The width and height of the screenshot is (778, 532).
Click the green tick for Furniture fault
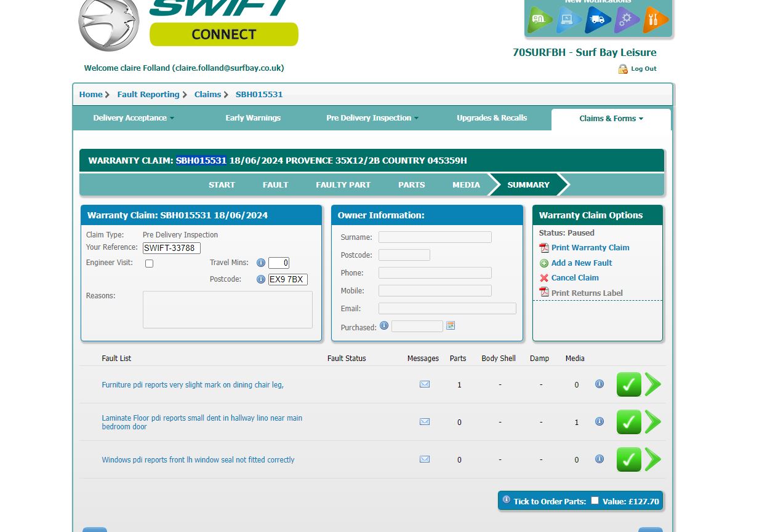coord(629,384)
